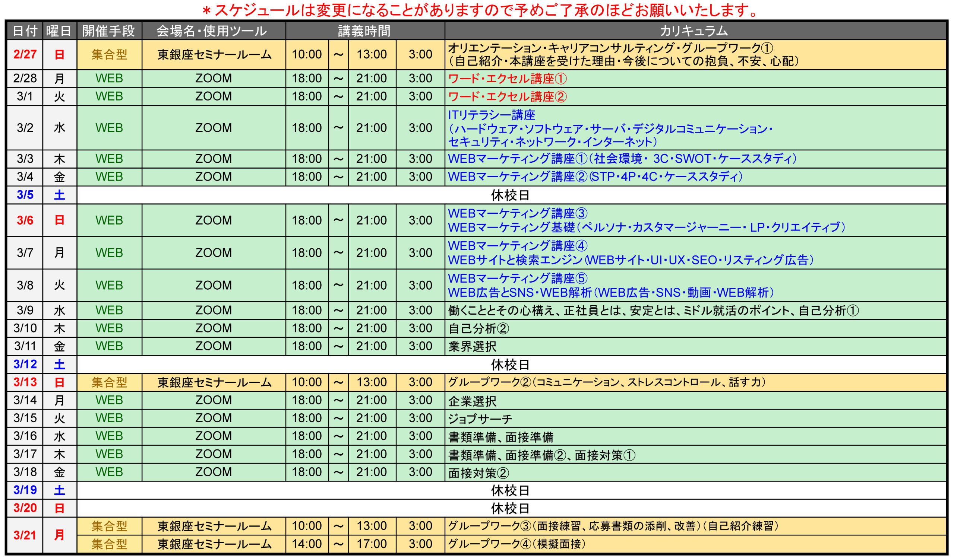Image resolution: width=954 pixels, height=560 pixels.
Task: Click the ワード・エクセル講座② curriculum cell
Action: [695, 96]
